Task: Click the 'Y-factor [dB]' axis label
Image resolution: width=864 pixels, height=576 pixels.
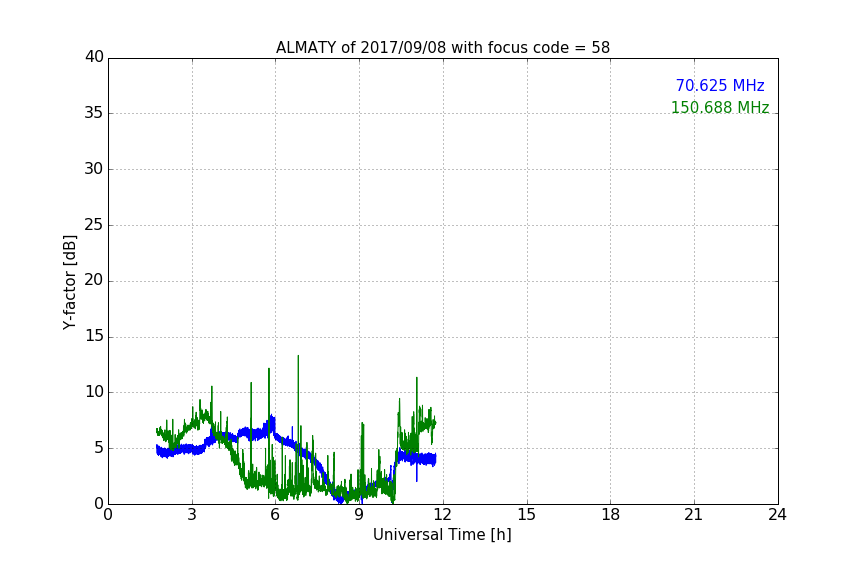Action: (x=70, y=282)
